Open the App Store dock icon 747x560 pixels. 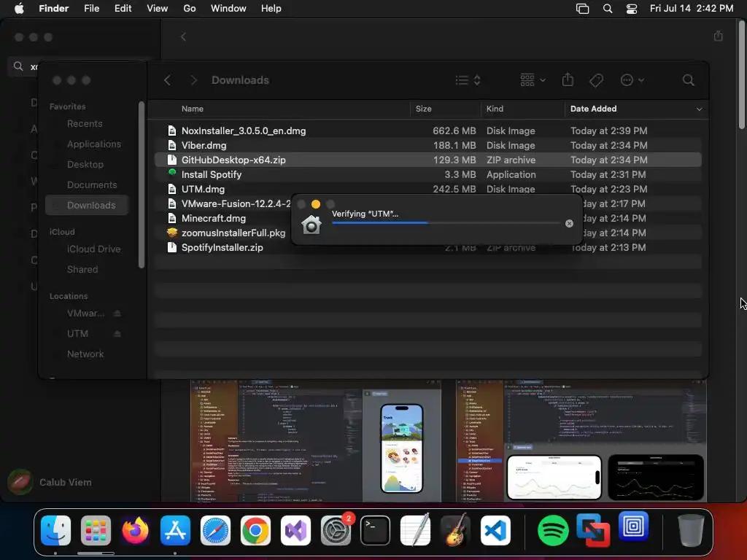[x=175, y=530]
